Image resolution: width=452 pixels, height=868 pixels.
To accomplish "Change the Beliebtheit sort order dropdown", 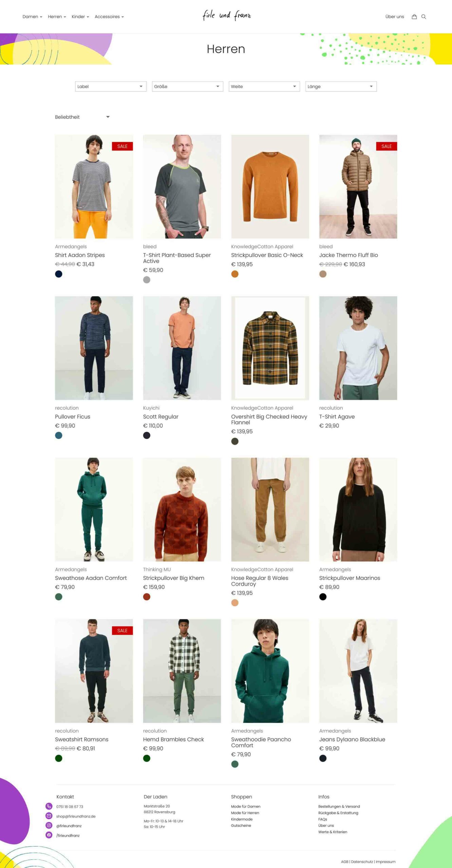I will pyautogui.click(x=82, y=117).
